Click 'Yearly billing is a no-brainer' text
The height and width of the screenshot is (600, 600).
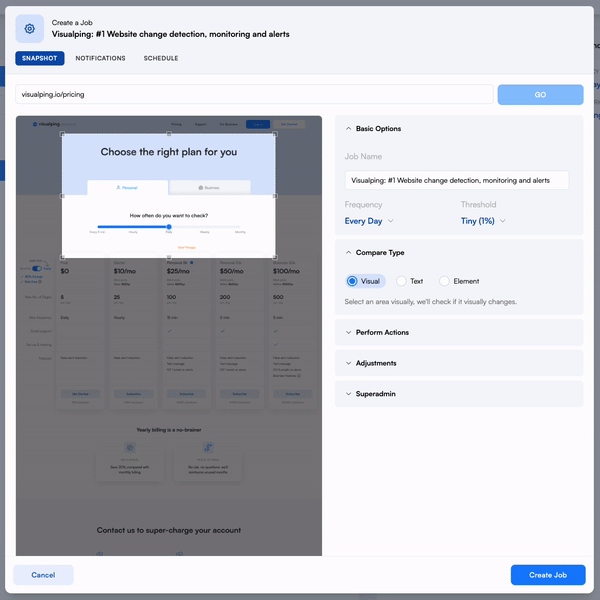click(x=169, y=430)
